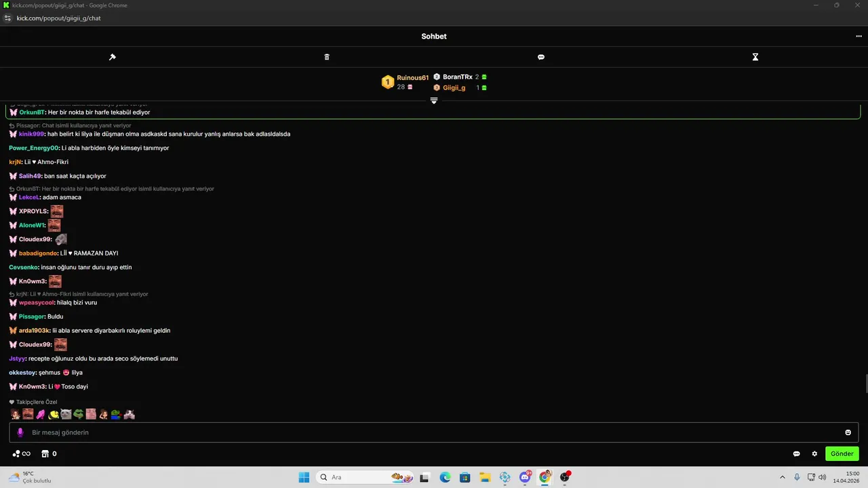868x488 pixels.
Task: Select the first emote in Takipçilere Özel row
Action: (15, 414)
